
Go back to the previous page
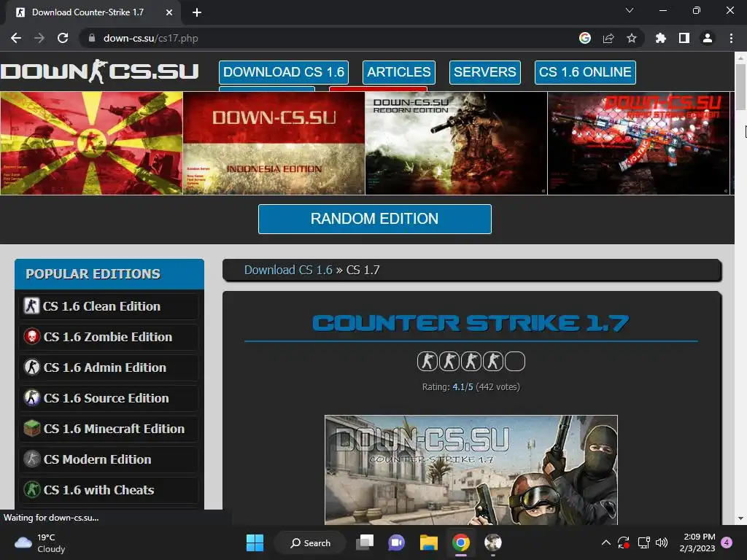16,38
